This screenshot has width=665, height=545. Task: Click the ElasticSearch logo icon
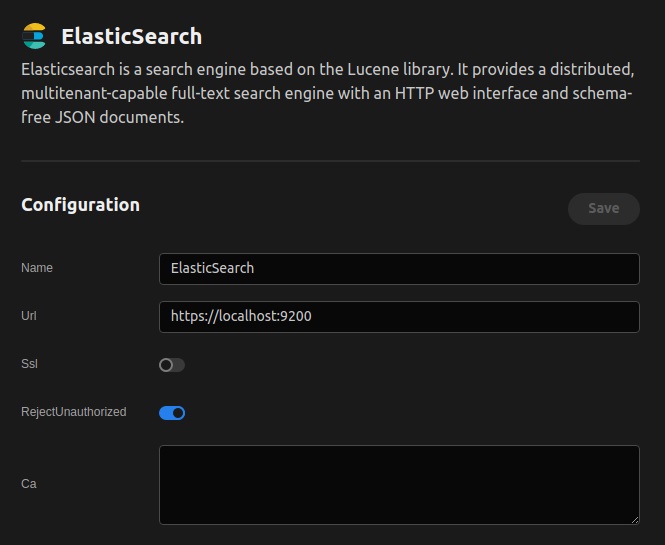point(34,36)
